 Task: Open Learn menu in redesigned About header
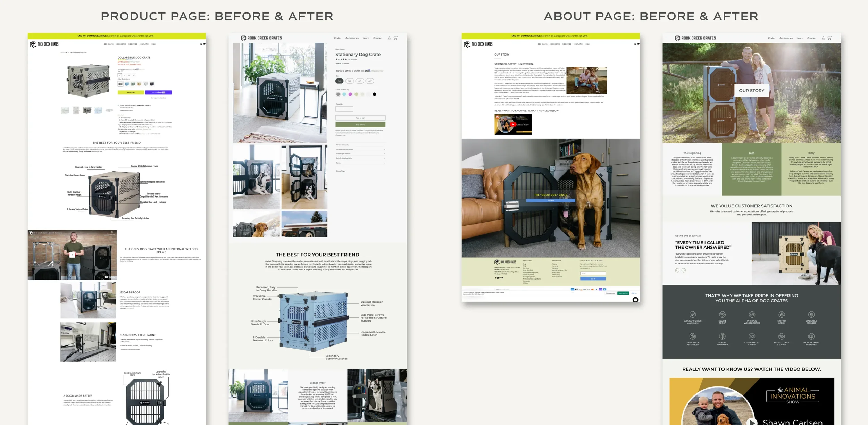(x=800, y=38)
